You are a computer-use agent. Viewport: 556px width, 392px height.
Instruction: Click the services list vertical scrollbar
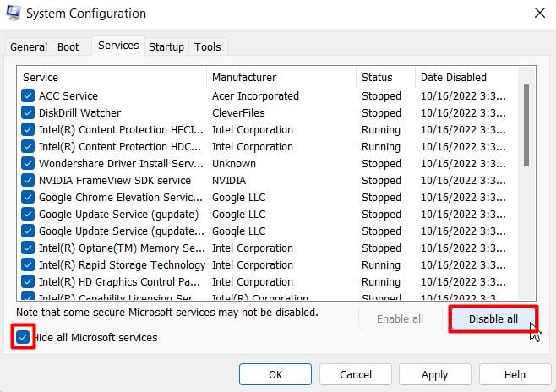(x=527, y=125)
